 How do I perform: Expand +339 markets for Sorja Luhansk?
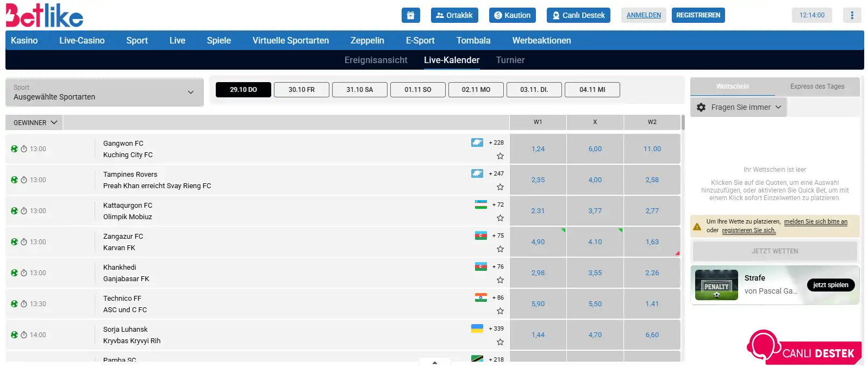click(496, 328)
